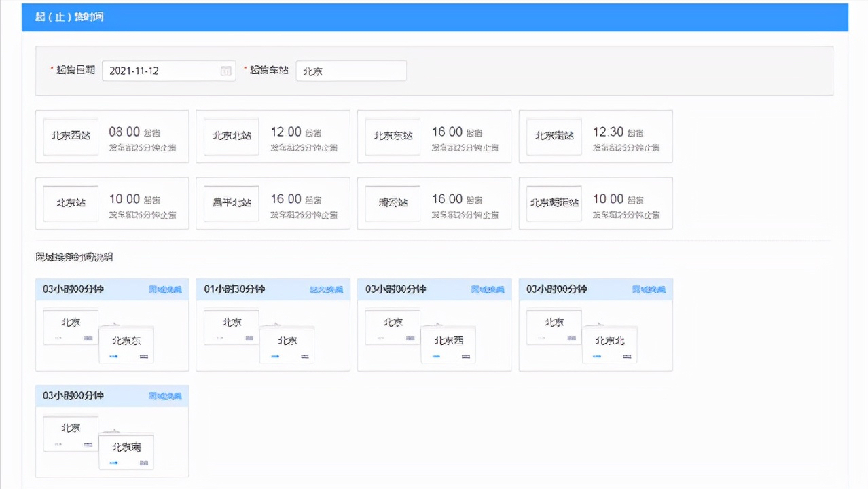
Task: Click inside the 起售车站 input showing 北京
Action: click(351, 71)
